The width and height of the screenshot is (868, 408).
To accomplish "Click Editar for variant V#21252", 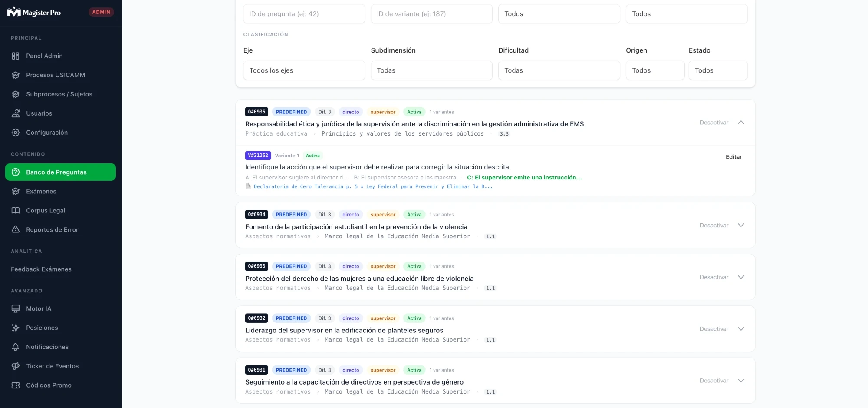I will (733, 157).
